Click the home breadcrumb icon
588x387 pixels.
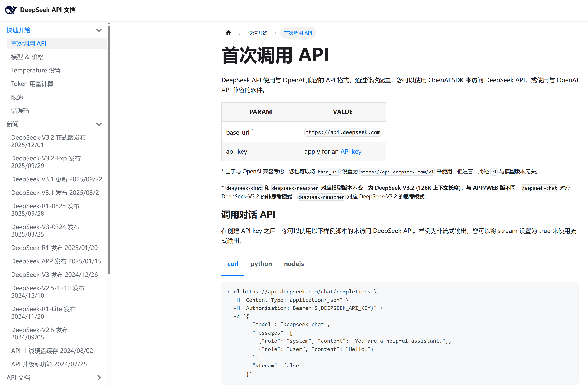point(228,33)
